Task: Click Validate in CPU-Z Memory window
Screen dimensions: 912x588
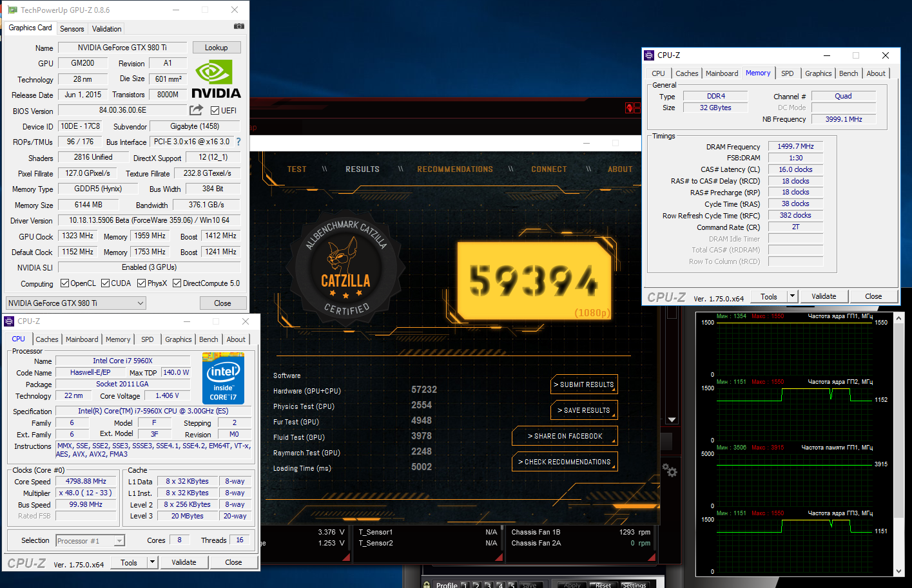Action: pyautogui.click(x=824, y=296)
